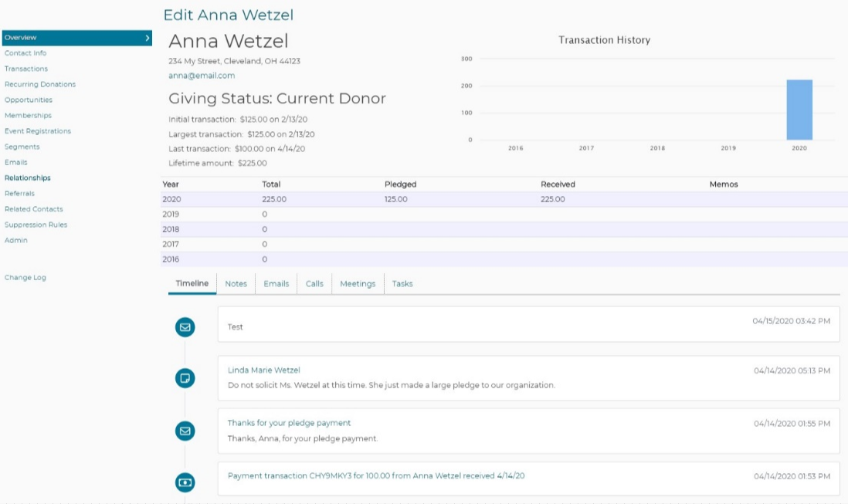Viewport: 848px width, 504px height.
Task: Open Segments in the sidebar
Action: tap(22, 147)
